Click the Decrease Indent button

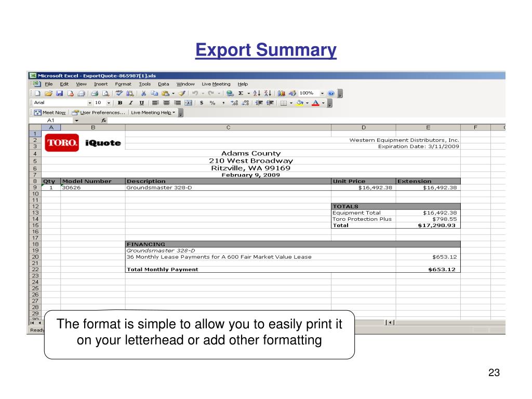coord(259,103)
